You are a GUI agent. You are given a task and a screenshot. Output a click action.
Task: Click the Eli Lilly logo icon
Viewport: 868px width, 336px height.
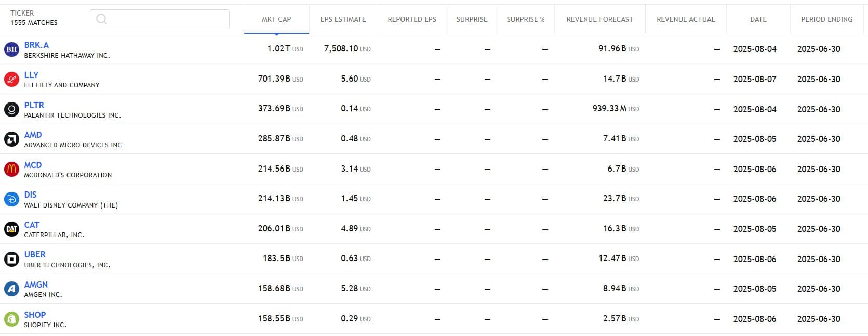tap(11, 80)
